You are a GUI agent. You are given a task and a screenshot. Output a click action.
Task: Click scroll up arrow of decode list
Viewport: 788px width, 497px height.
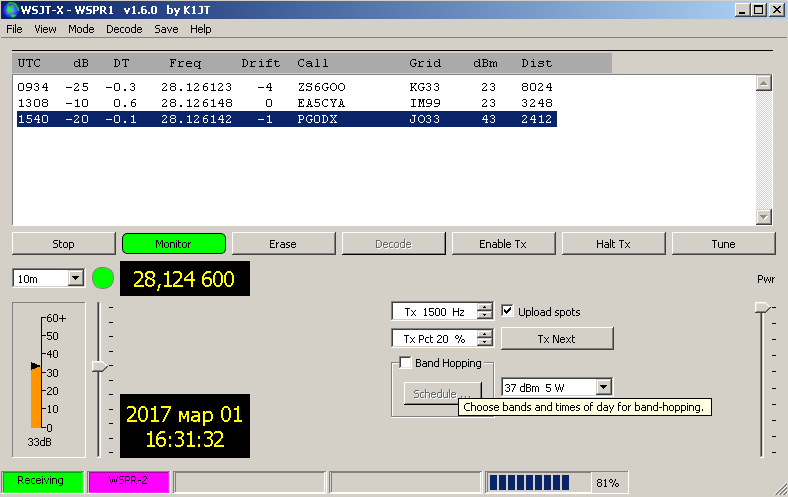click(764, 83)
